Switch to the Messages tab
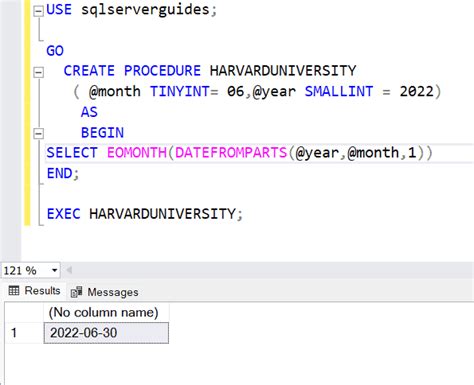This screenshot has width=474, height=385. click(x=105, y=292)
